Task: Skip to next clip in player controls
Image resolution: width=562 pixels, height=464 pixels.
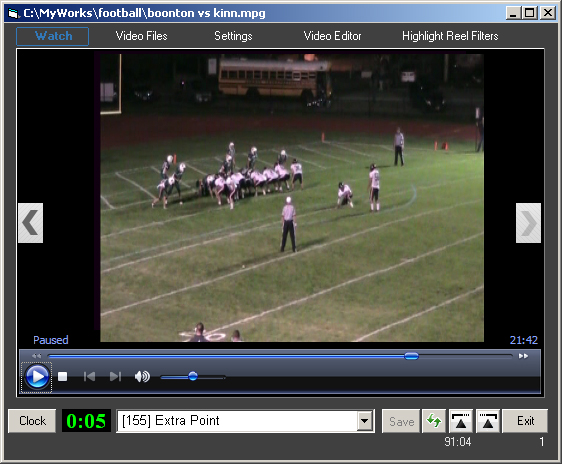Action: point(115,377)
